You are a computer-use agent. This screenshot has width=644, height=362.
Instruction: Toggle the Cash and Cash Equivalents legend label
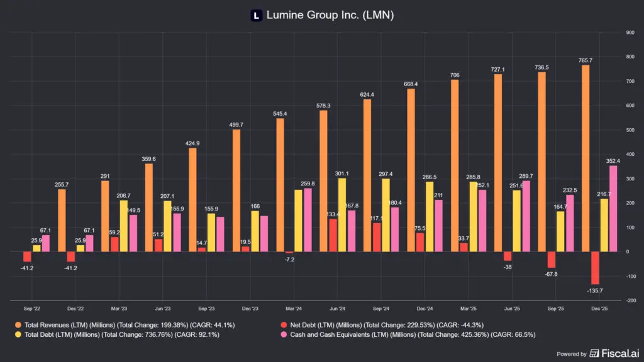(x=413, y=334)
